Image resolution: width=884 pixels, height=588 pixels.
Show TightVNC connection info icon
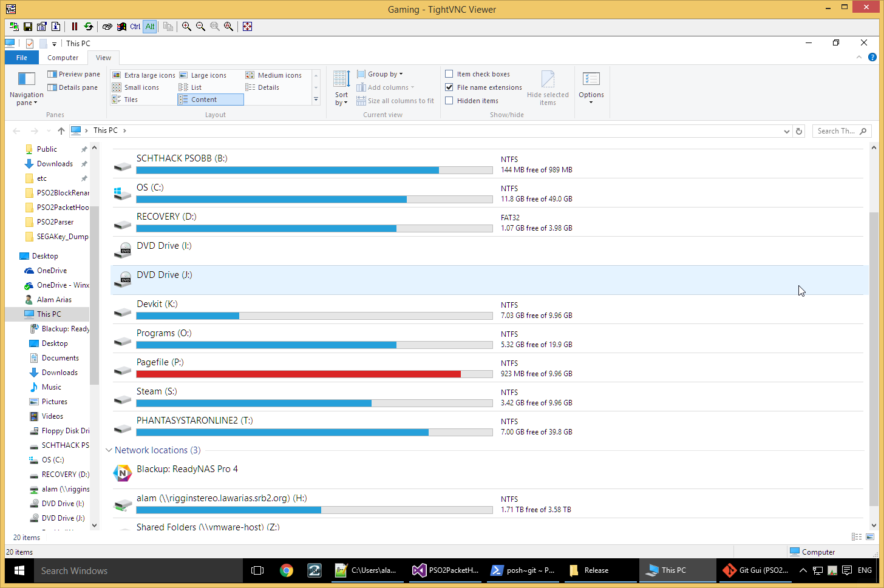(x=56, y=26)
